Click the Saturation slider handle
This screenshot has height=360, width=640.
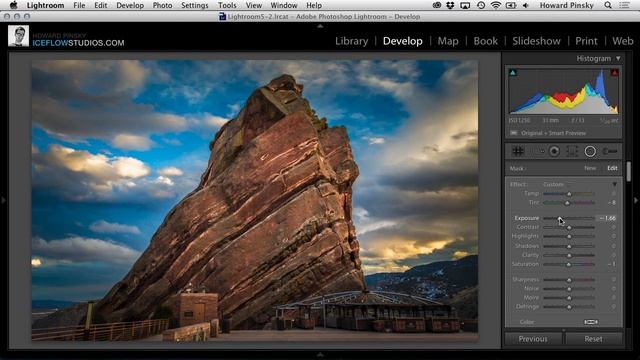pyautogui.click(x=569, y=264)
